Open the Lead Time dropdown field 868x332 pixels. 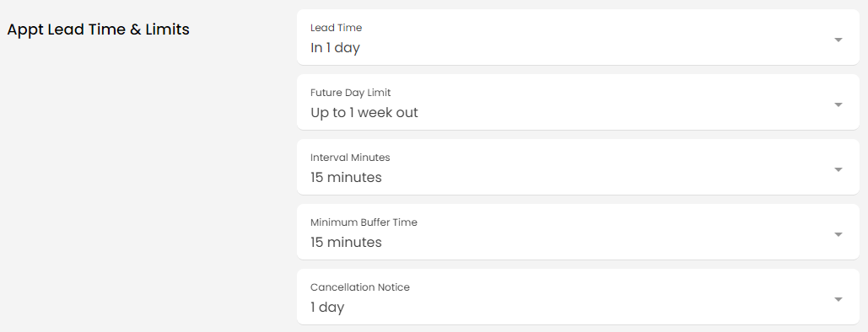coord(578,37)
